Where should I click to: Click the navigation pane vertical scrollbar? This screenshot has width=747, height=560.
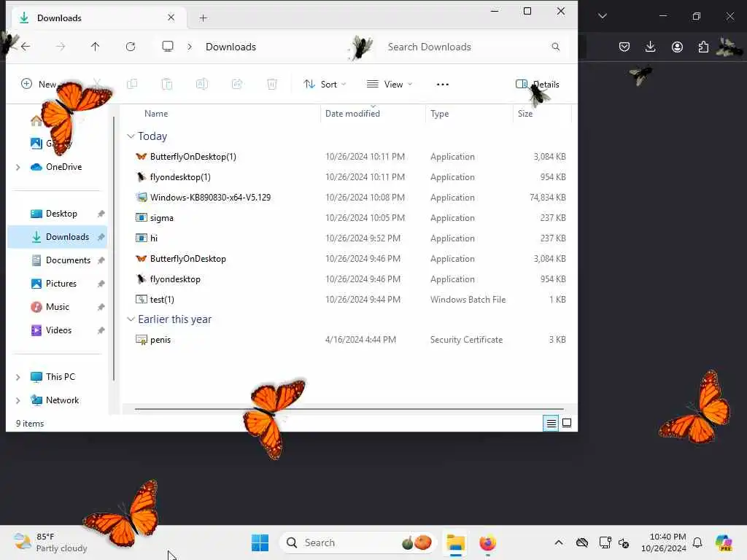(113, 248)
